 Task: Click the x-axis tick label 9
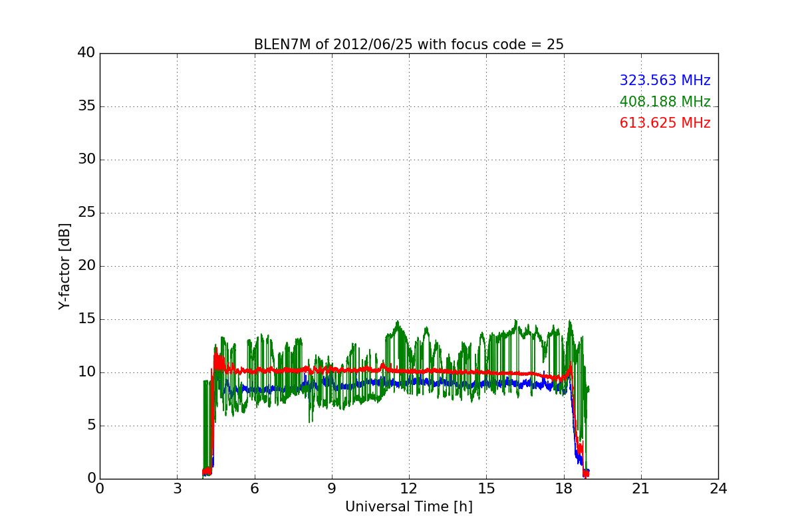tap(332, 488)
